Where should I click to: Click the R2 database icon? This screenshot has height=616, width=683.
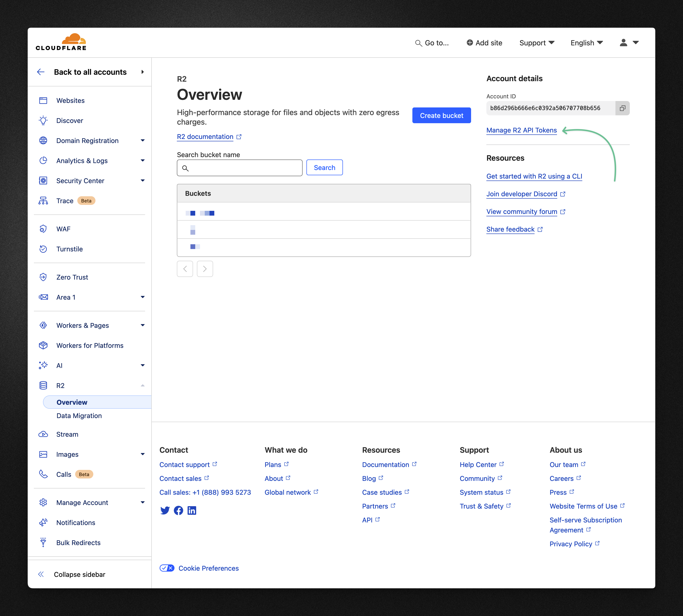tap(43, 385)
